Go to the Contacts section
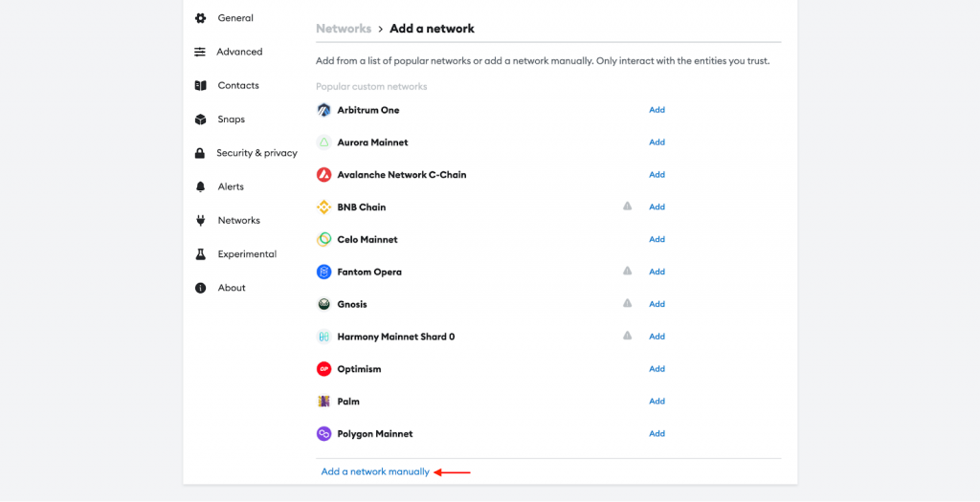The image size is (980, 502). (238, 85)
